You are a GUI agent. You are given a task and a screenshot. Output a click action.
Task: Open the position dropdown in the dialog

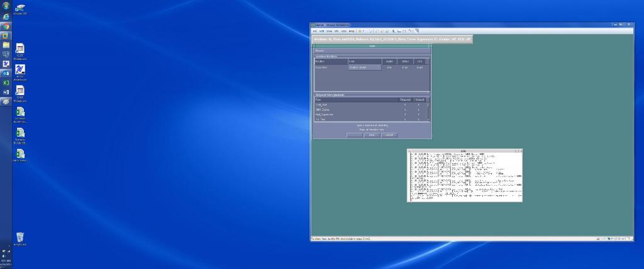365,67
